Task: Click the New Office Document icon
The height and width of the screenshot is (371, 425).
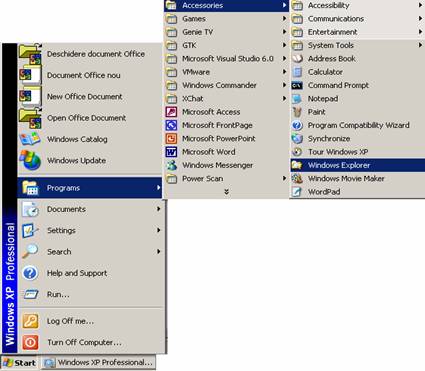Action: click(30, 97)
